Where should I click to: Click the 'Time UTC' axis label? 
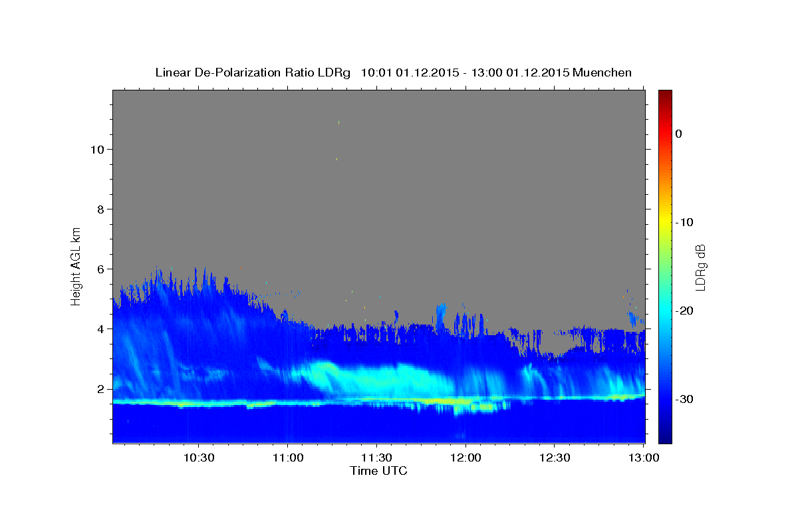[x=378, y=471]
